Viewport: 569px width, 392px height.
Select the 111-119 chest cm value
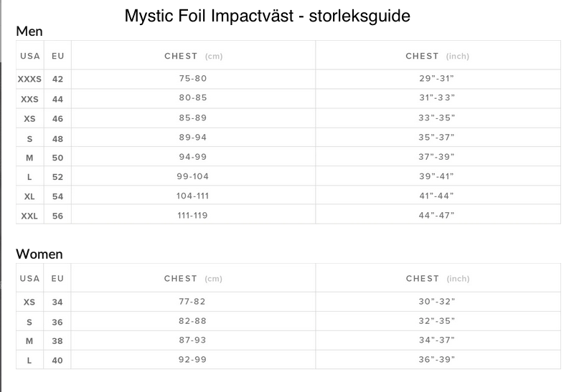point(192,214)
